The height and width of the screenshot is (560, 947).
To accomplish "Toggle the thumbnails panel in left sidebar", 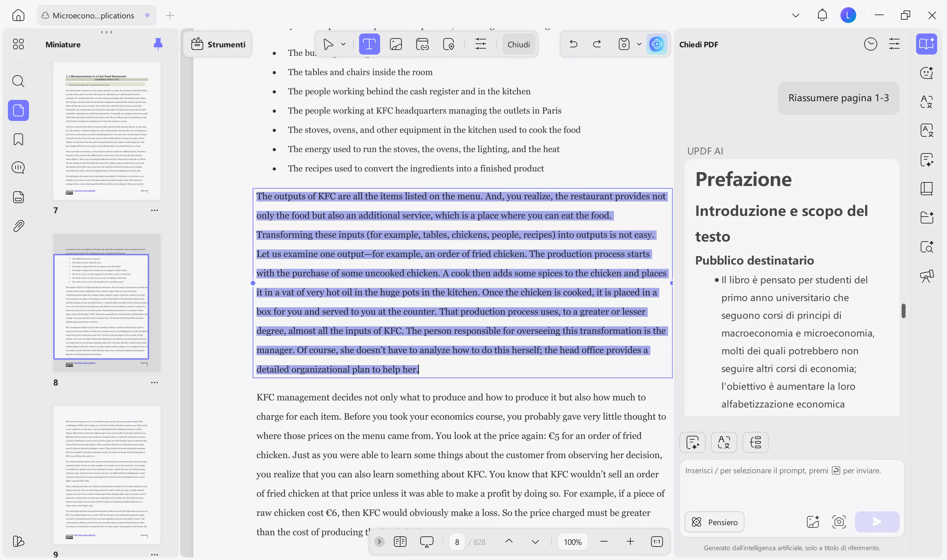I will (18, 110).
